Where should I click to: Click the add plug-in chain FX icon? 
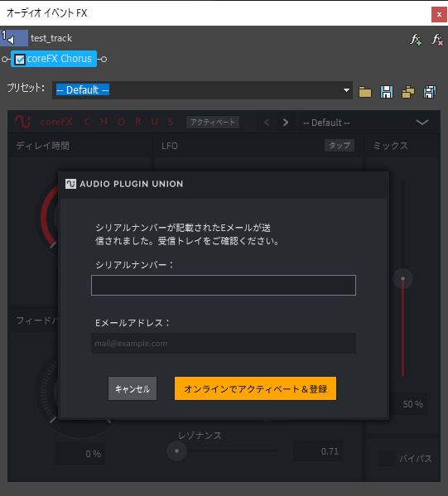pos(416,40)
